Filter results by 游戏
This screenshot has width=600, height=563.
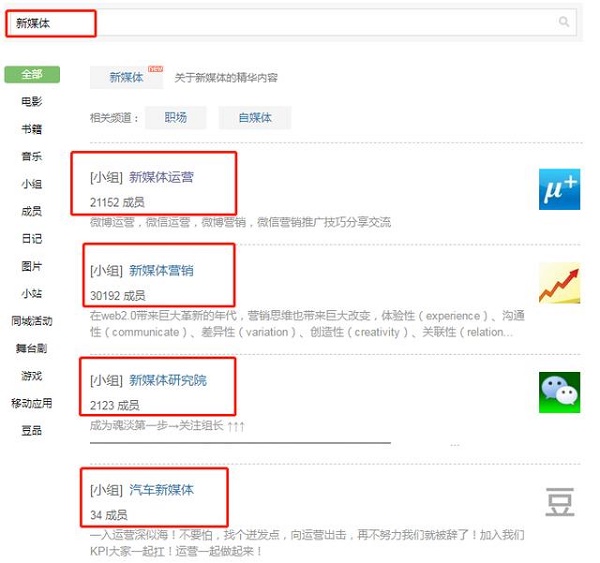32,375
